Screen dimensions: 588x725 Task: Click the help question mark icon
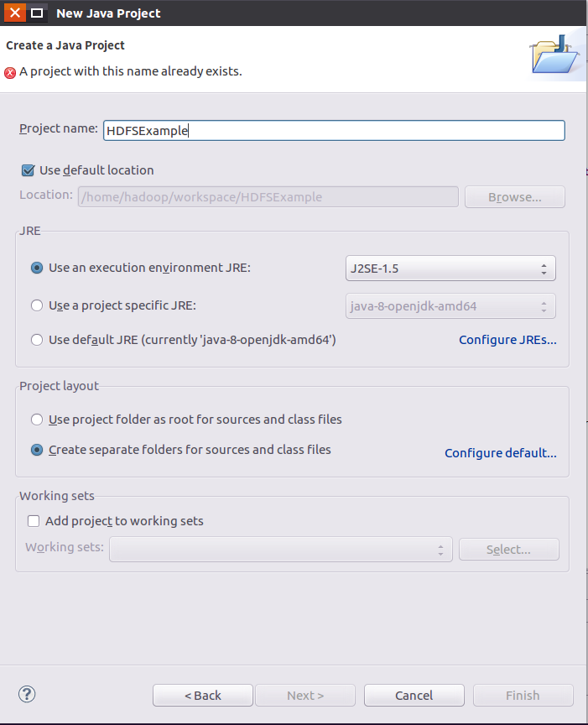[x=27, y=694]
